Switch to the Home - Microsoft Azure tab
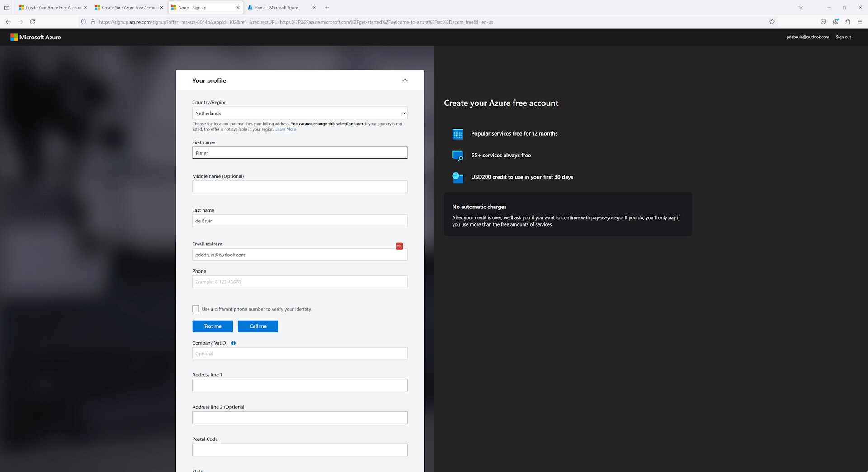 point(278,7)
